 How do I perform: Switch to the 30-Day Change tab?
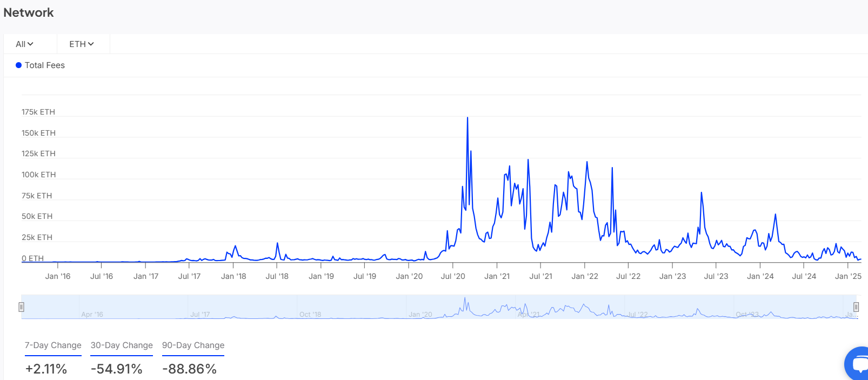click(122, 345)
